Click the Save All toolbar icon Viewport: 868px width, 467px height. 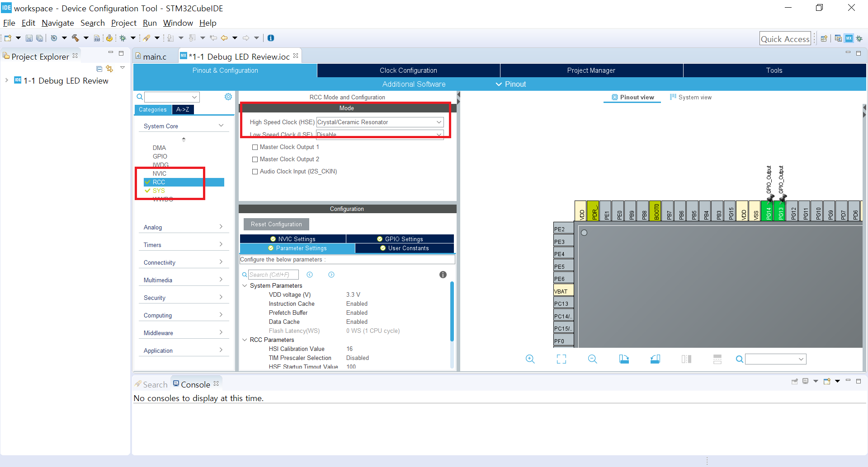pyautogui.click(x=40, y=38)
